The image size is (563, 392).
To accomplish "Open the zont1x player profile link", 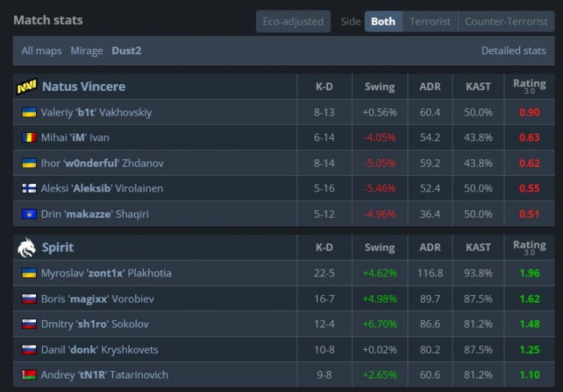I will click(x=106, y=273).
